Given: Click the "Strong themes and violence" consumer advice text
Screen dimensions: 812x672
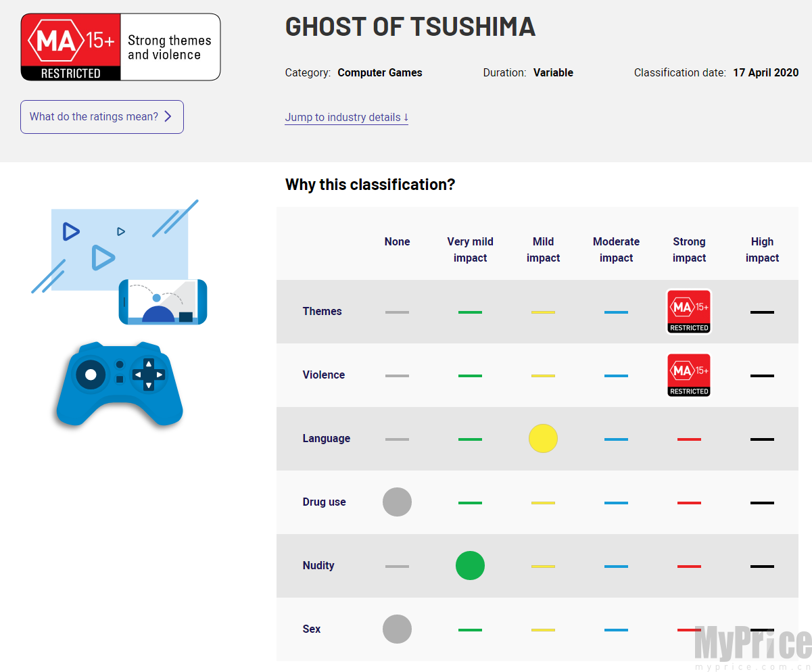Looking at the screenshot, I should tap(170, 48).
